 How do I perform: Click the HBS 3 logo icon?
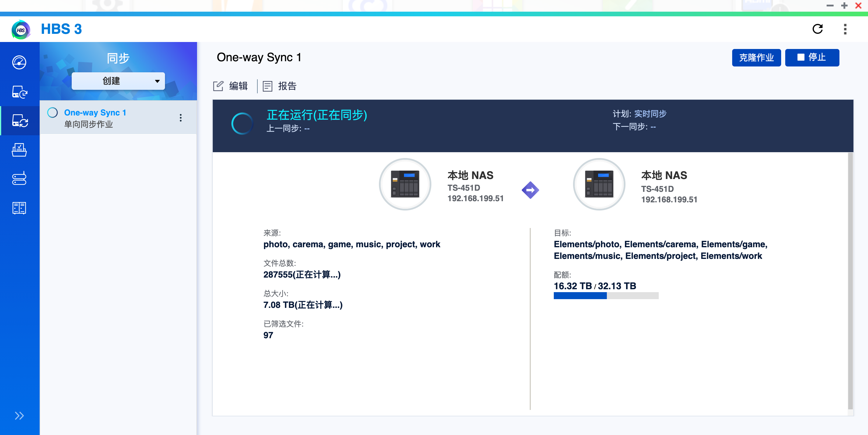point(21,30)
